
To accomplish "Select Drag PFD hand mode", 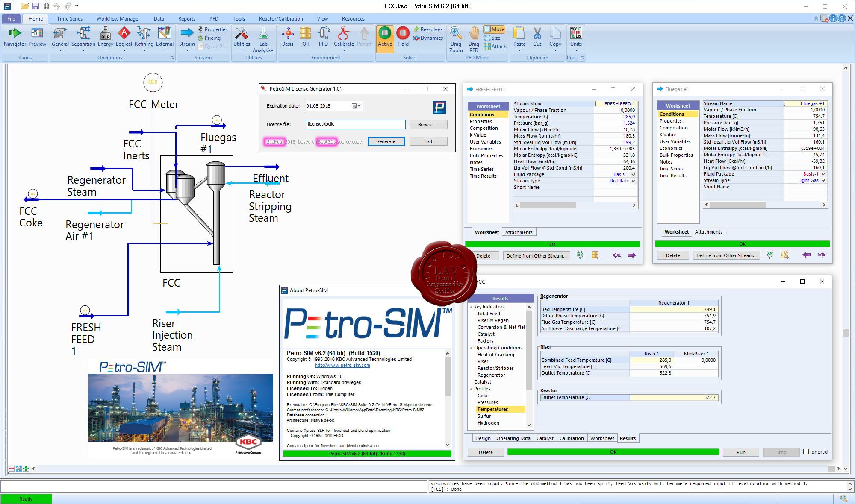I will click(474, 39).
